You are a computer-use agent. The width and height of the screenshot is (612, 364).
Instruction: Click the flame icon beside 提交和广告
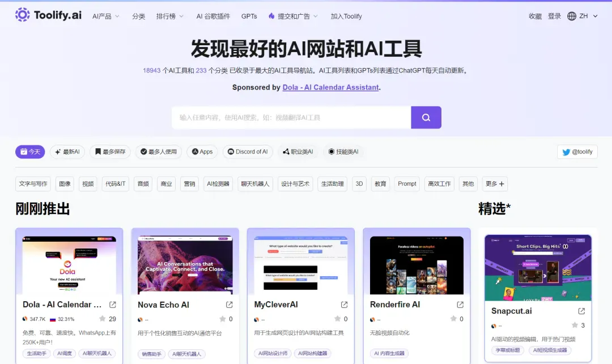pos(271,16)
